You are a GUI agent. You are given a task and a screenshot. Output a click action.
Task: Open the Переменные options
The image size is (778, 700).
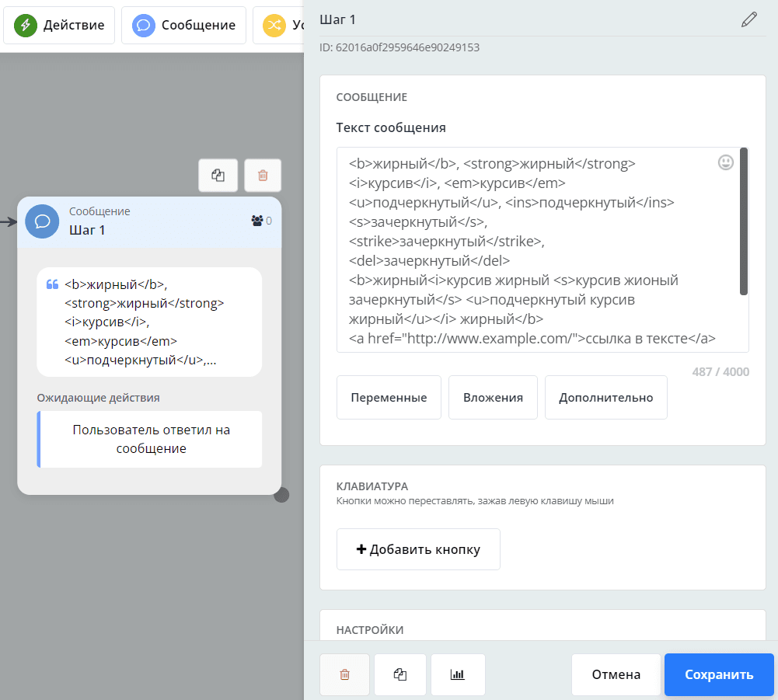click(x=389, y=398)
